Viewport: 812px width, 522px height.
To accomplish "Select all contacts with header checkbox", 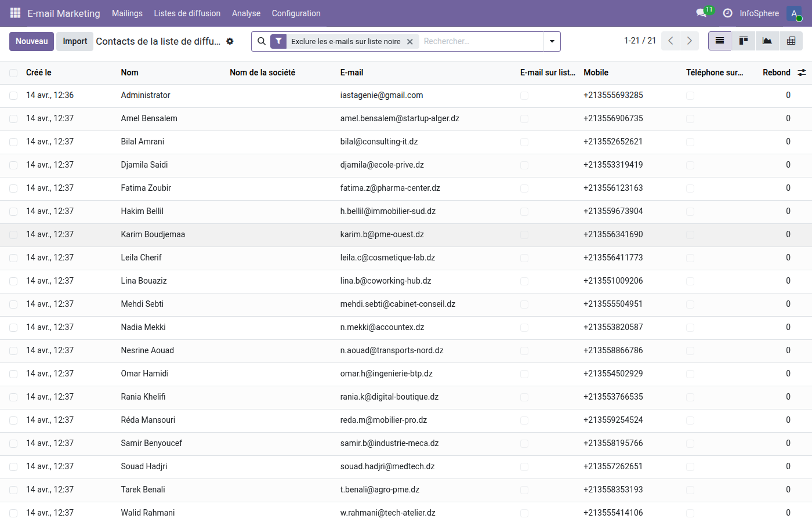I will (x=13, y=72).
